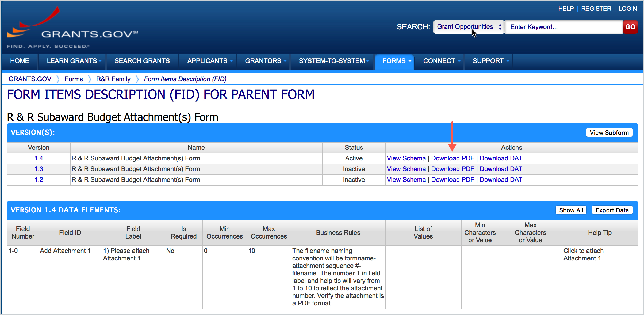Click the Form Items Description (FID) breadcrumb
Image resolution: width=644 pixels, height=315 pixels.
coord(185,79)
